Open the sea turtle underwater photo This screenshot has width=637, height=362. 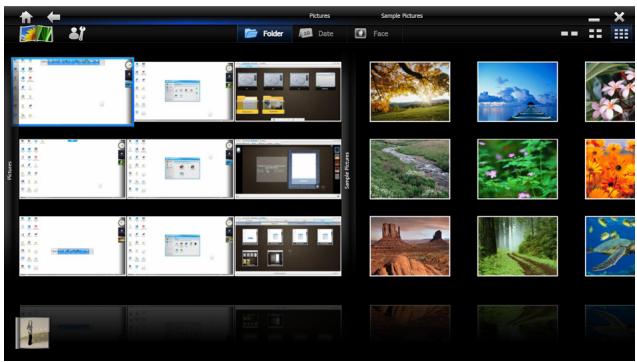pyautogui.click(x=610, y=246)
